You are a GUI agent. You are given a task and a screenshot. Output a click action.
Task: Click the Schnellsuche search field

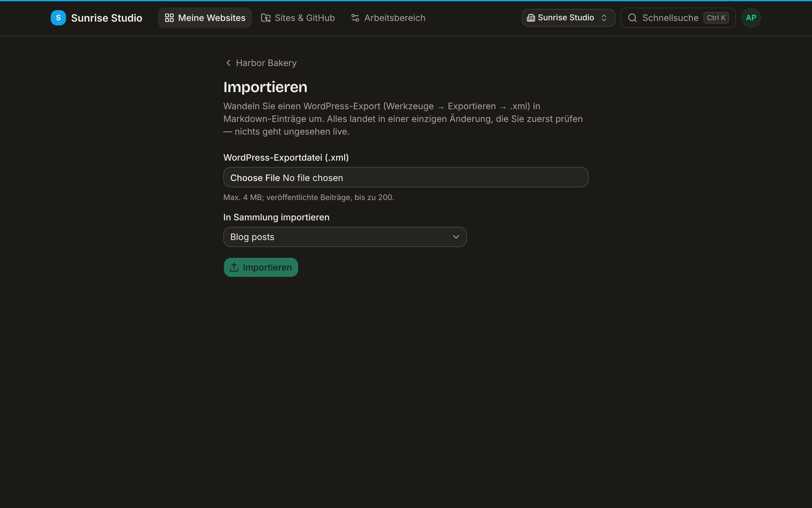click(x=678, y=18)
